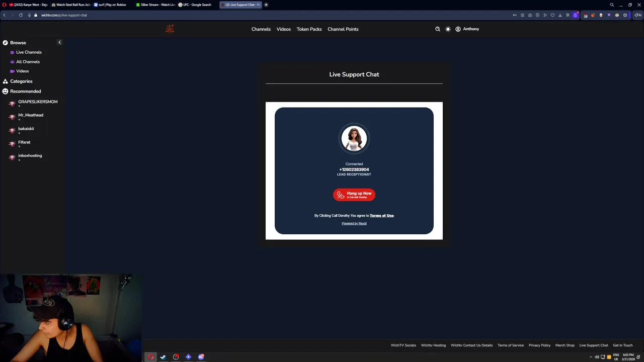
Task: Open Steam from the taskbar
Action: click(x=163, y=357)
